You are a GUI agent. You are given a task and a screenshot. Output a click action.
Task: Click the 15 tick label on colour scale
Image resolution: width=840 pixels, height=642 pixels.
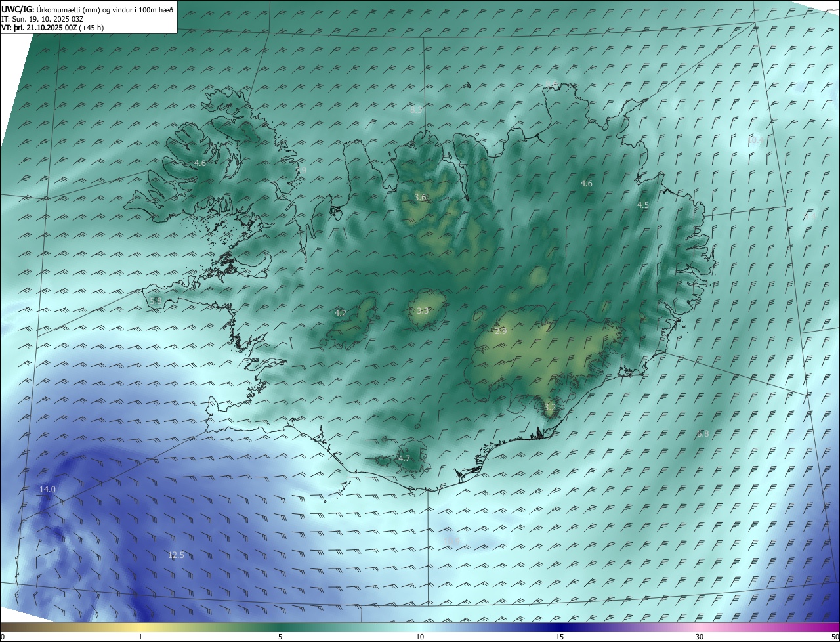(x=560, y=637)
